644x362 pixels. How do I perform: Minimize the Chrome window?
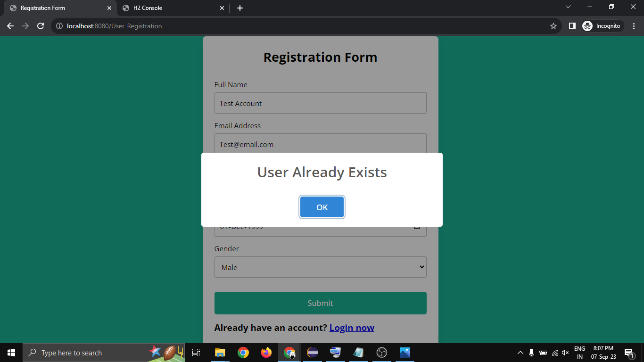pos(590,7)
